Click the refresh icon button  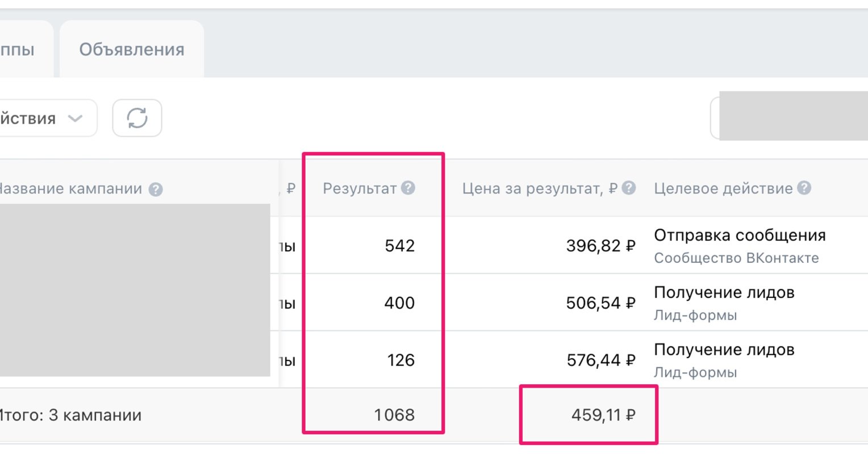(137, 118)
